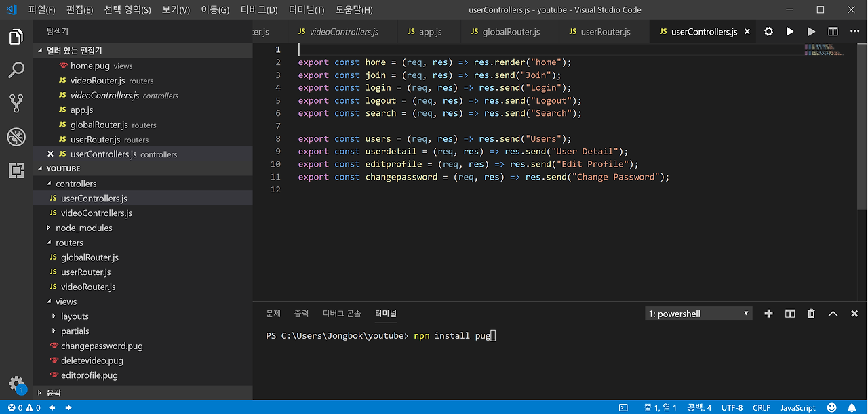Expand the layouts folder
The image size is (868, 414).
pos(143,316)
